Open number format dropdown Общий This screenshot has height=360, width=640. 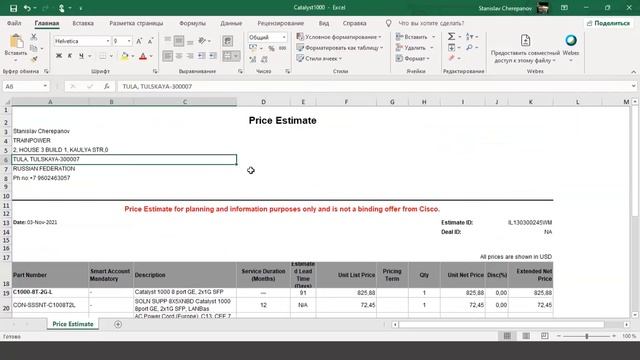click(284, 38)
